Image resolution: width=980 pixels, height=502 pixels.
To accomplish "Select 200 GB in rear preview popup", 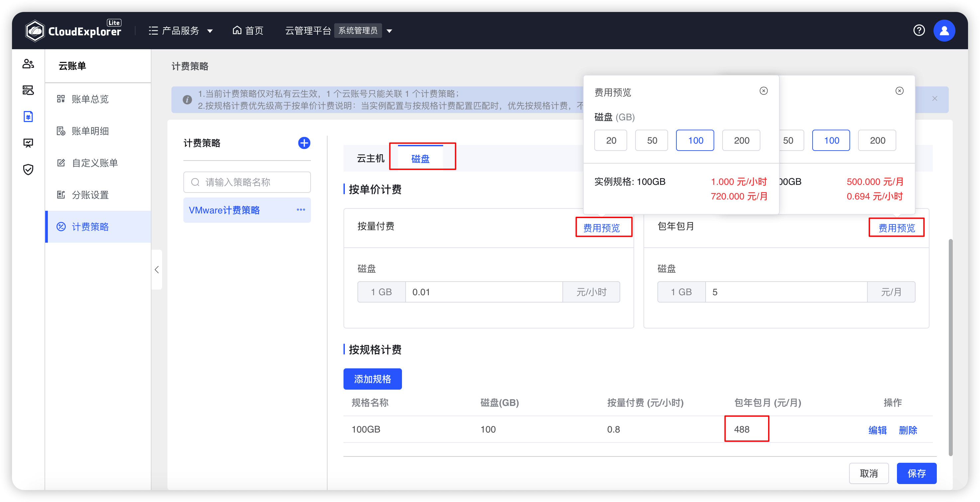I will point(877,140).
